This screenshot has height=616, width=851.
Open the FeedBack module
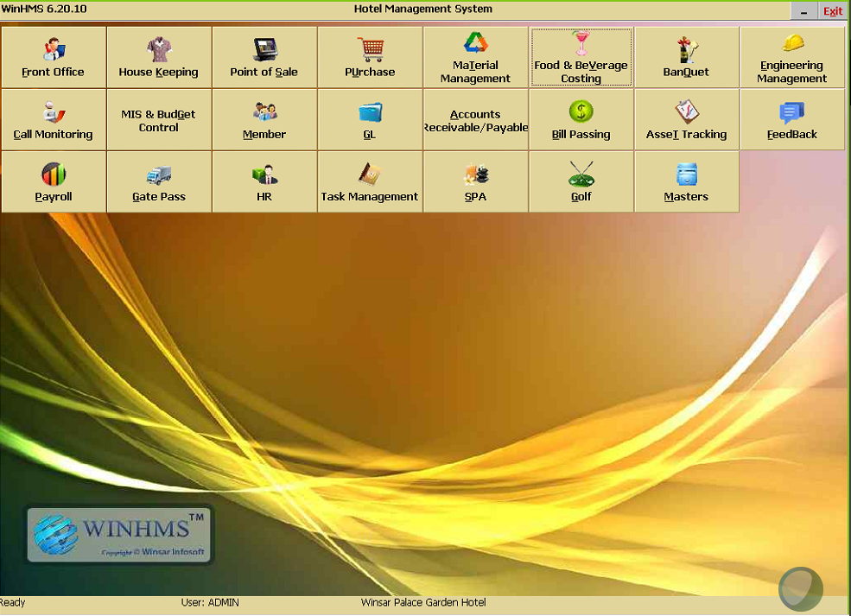click(791, 120)
